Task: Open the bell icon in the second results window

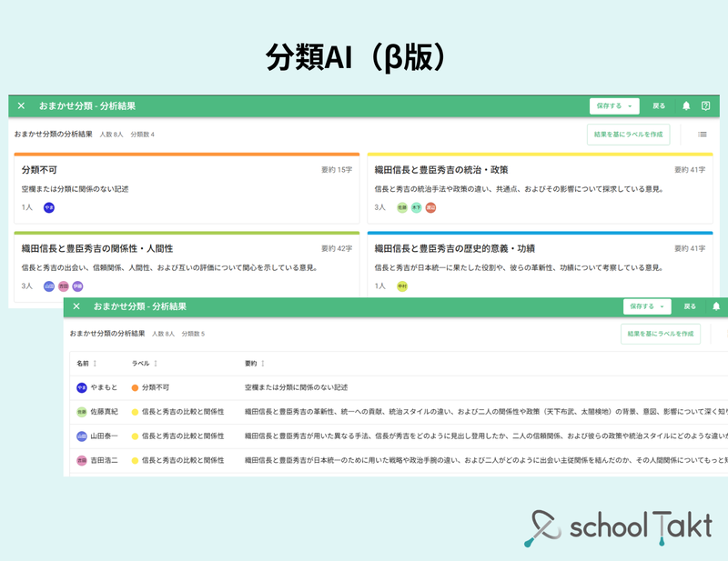Action: click(715, 306)
